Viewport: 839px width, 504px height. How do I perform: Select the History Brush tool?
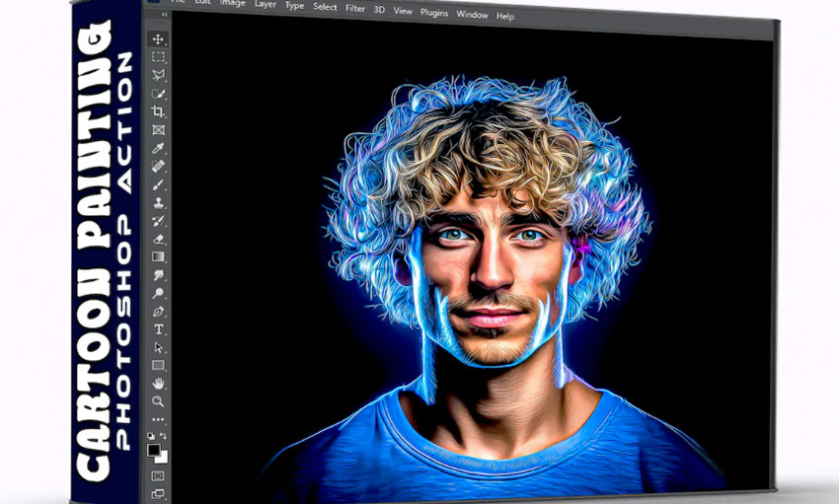click(x=158, y=221)
